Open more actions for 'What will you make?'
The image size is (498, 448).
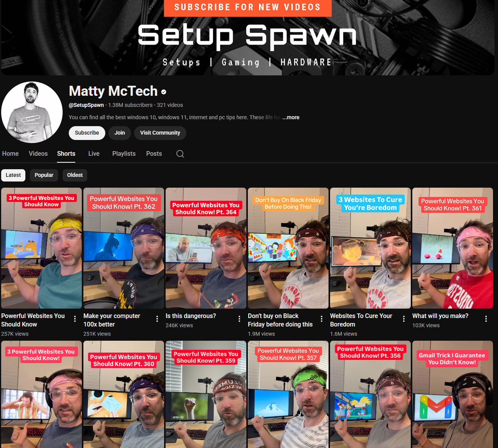click(486, 319)
